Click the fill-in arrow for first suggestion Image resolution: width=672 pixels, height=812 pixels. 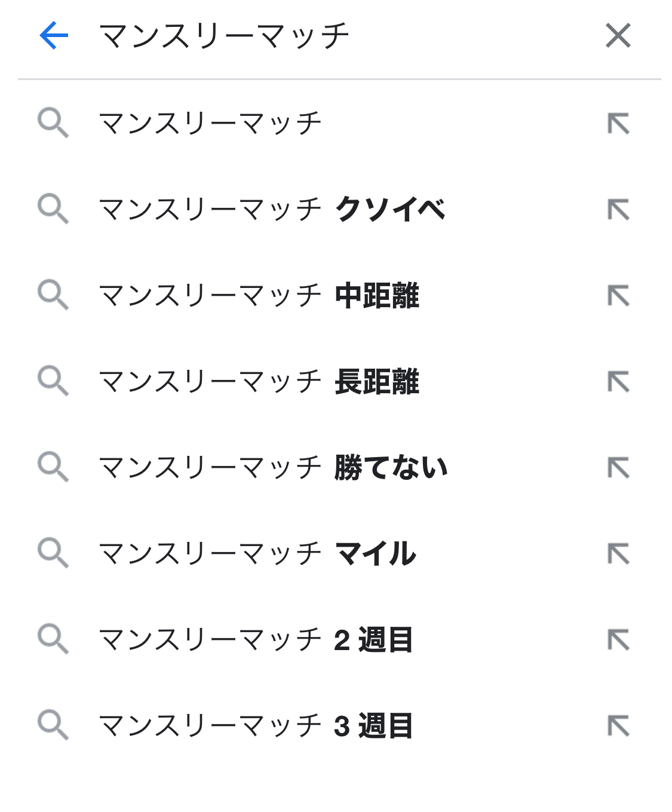(618, 124)
